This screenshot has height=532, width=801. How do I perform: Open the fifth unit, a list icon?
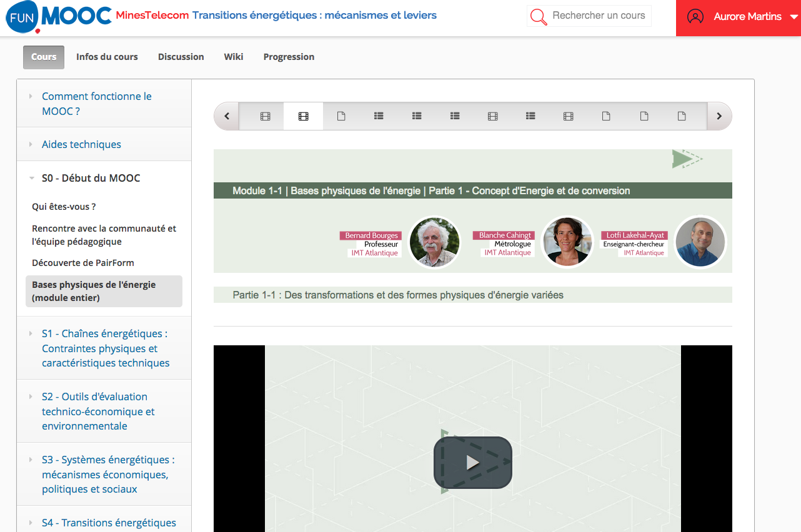click(x=417, y=116)
